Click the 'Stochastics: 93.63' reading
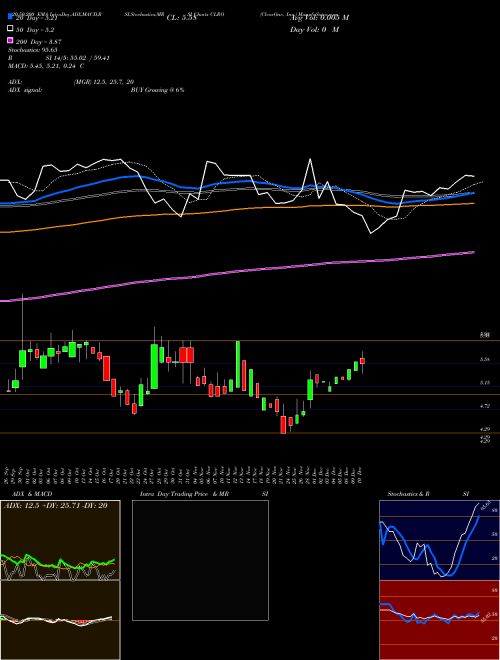Viewport: 500px width, 660px height. tap(32, 50)
